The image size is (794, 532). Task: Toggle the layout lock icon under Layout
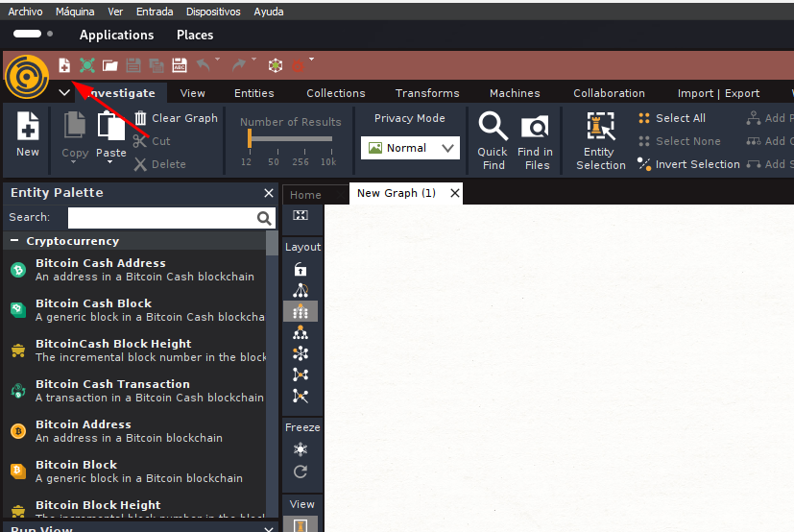tap(301, 269)
